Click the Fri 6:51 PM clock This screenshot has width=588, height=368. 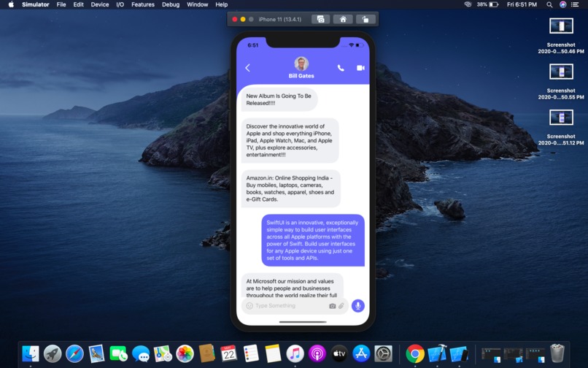[522, 4]
